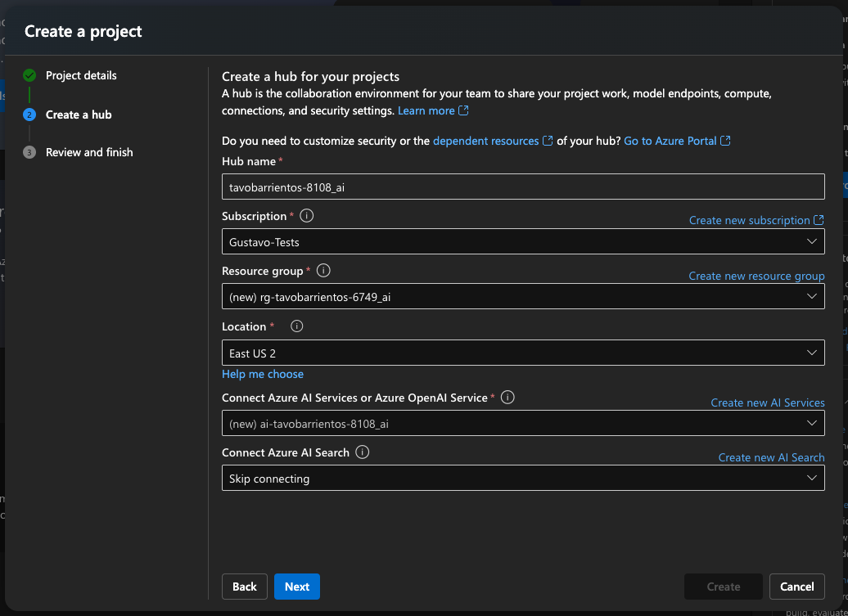Click the disabled Create button
The image size is (848, 616).
pyautogui.click(x=724, y=587)
